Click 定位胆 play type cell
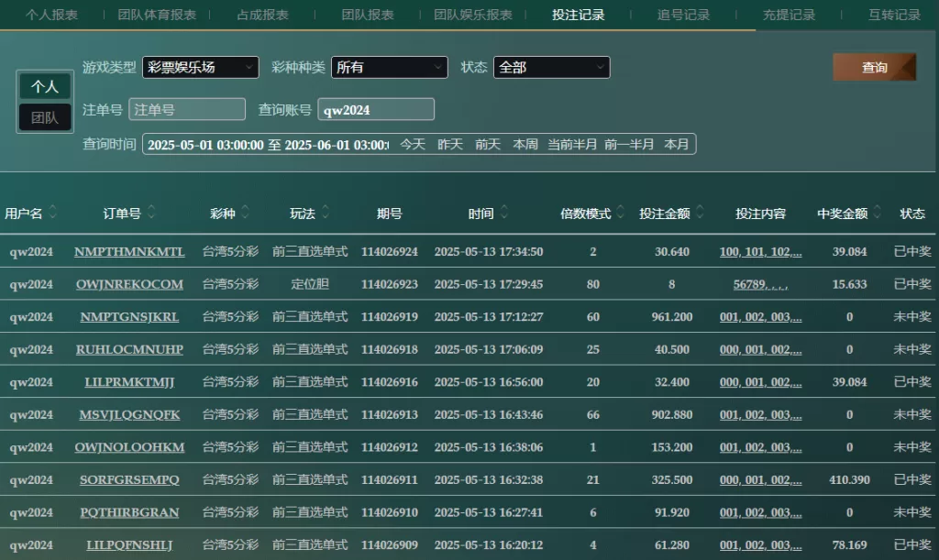This screenshot has height=560, width=939. click(x=310, y=284)
